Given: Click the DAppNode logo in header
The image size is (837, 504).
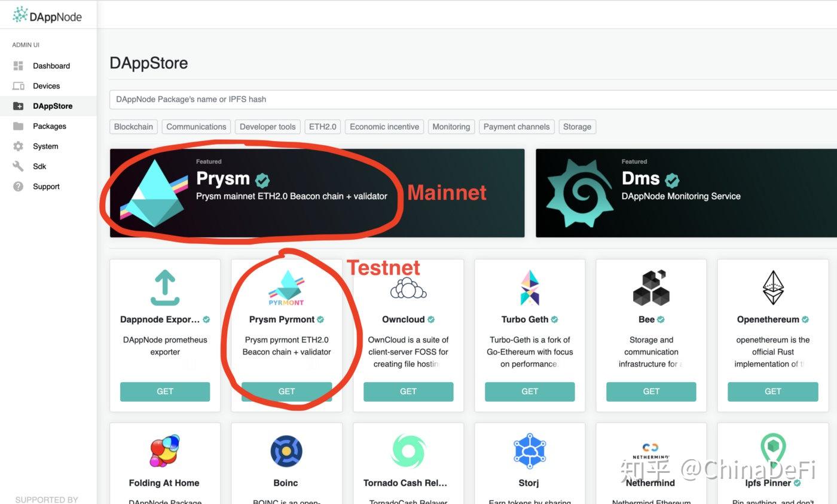Looking at the screenshot, I should point(47,16).
